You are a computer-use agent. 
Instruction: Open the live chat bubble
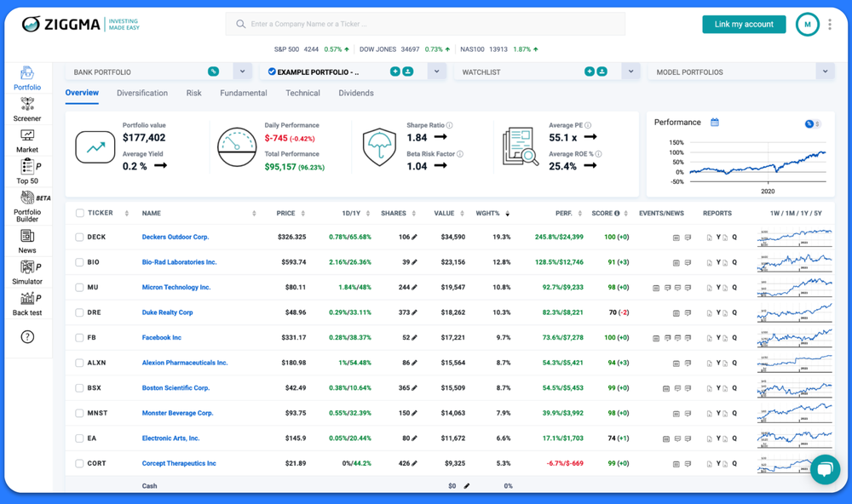[x=825, y=469]
